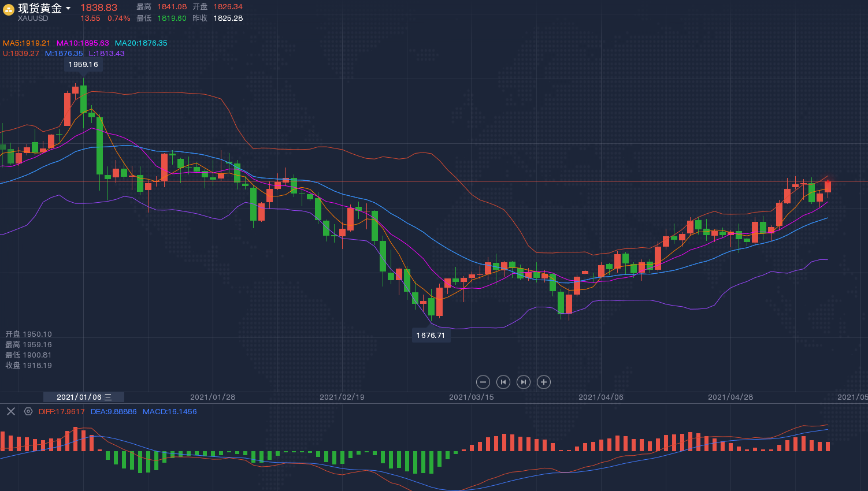Click the 1959.16 high price marker
868x491 pixels.
pos(83,65)
